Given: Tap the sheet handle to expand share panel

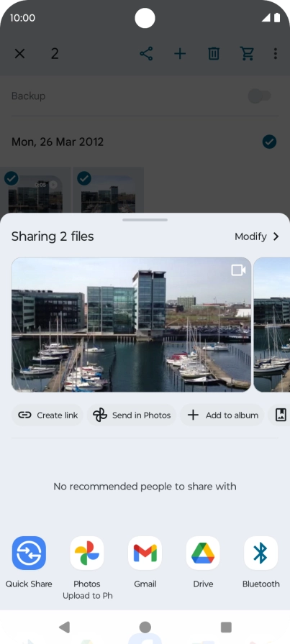Looking at the screenshot, I should pos(145,220).
